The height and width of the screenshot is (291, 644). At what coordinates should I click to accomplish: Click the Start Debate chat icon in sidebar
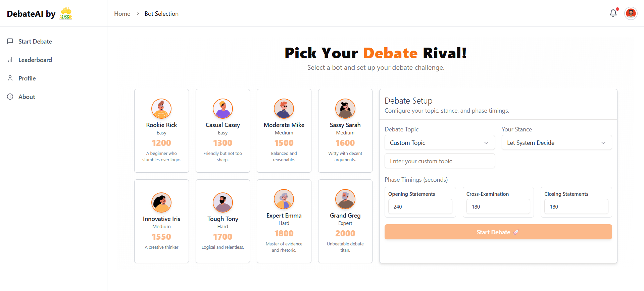[x=10, y=41]
